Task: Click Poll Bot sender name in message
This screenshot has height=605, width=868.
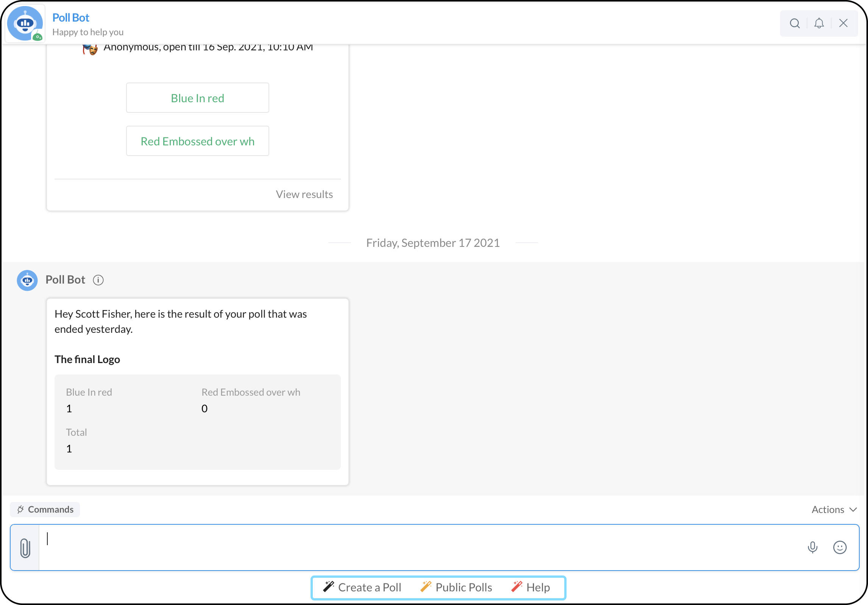Action: [x=65, y=280]
